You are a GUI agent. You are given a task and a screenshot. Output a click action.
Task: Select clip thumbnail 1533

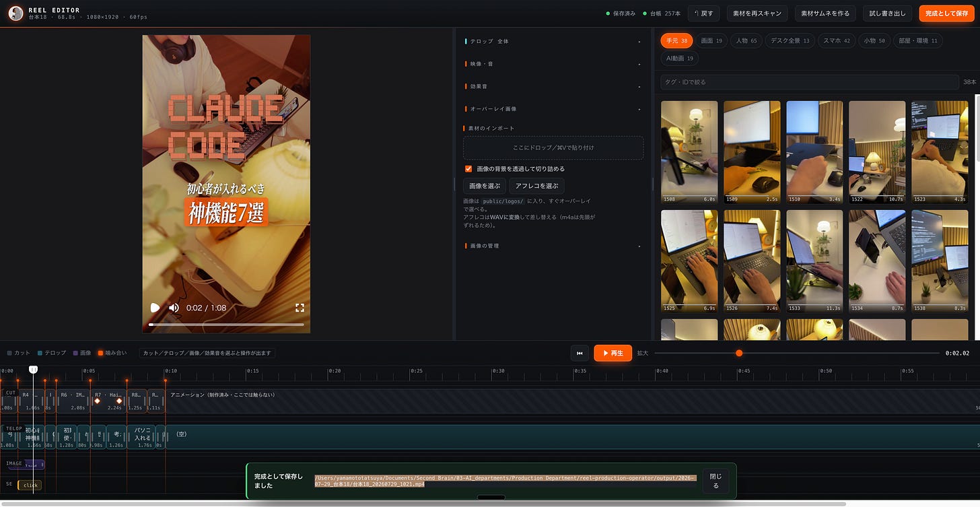click(814, 261)
